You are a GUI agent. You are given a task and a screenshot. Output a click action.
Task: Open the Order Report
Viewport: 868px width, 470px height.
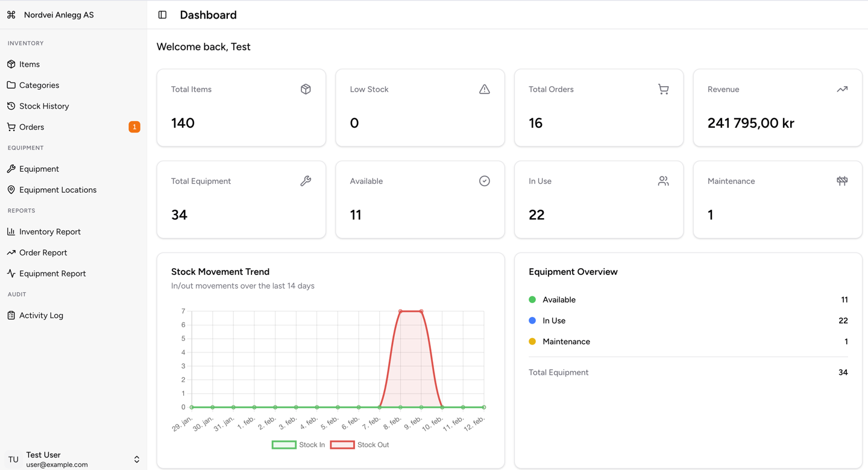pos(44,252)
